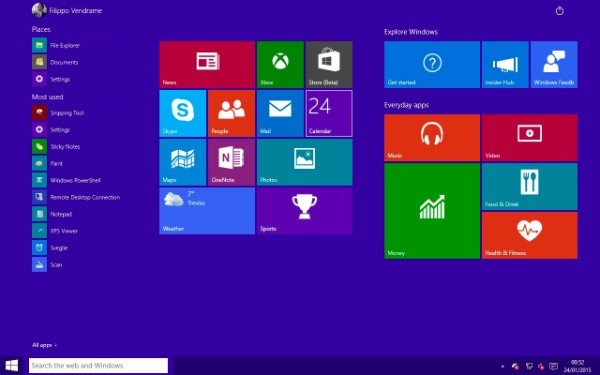Click the network tray icon
This screenshot has height=375, width=600.
click(529, 367)
